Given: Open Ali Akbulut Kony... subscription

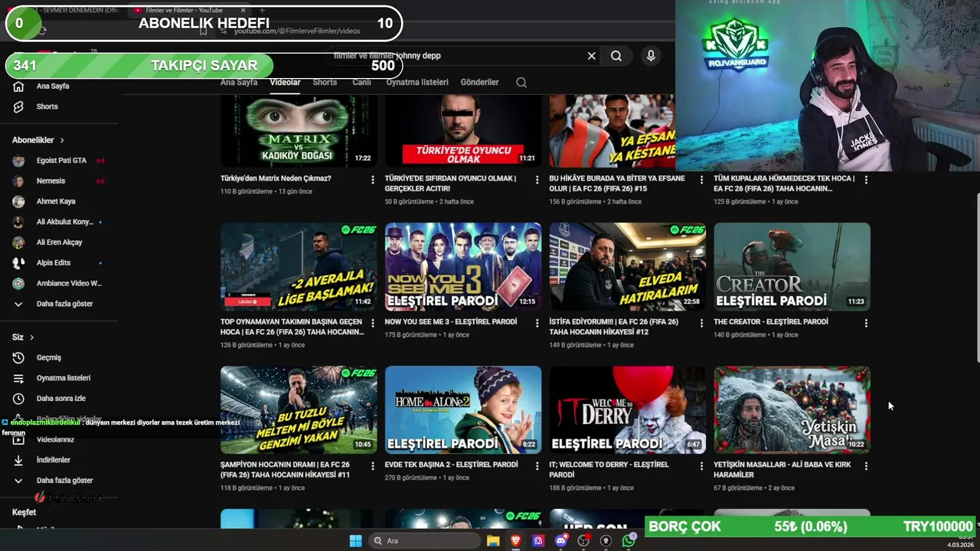Looking at the screenshot, I should tap(64, 222).
